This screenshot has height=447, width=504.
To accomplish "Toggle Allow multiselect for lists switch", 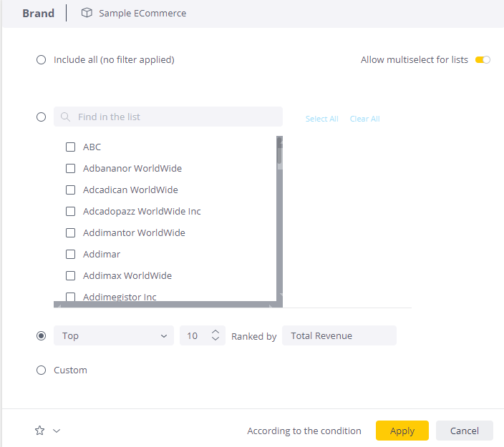I will (x=483, y=60).
